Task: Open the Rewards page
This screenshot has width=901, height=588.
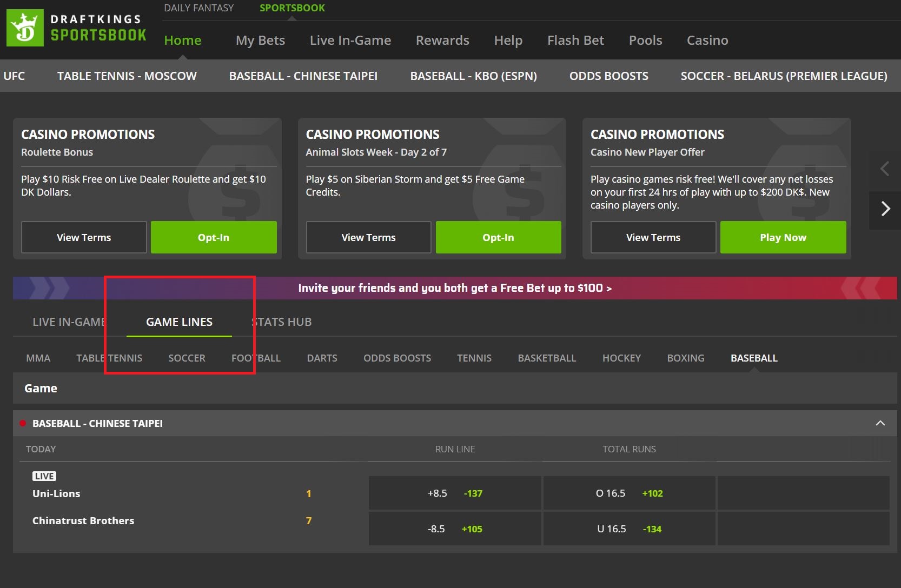Action: [442, 41]
